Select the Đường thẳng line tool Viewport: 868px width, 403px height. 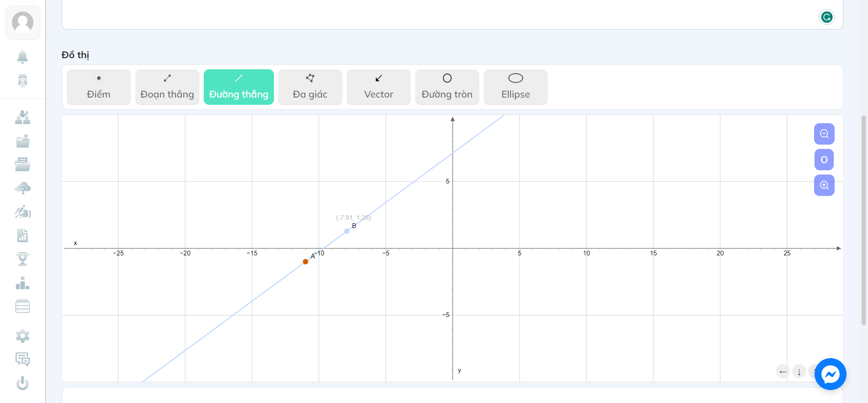239,87
